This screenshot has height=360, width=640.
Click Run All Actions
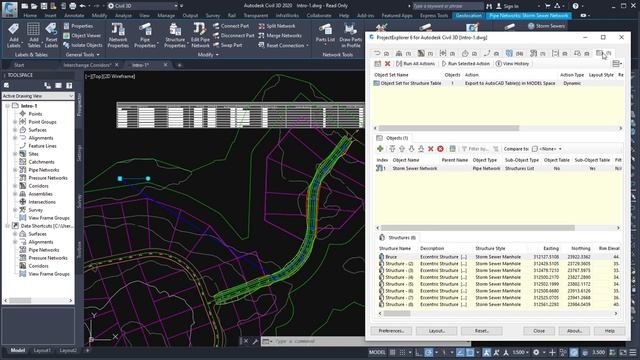[415, 64]
